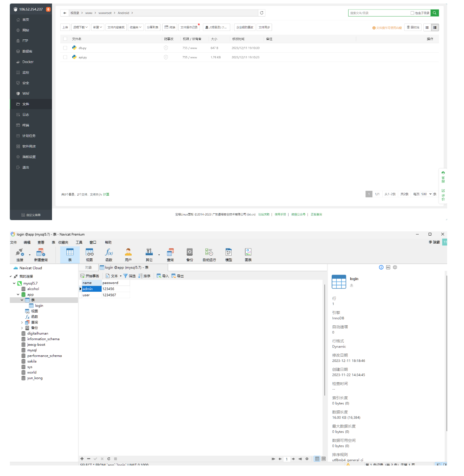The height and width of the screenshot is (476, 464).
Task: Open Navicat 连接 connection tool
Action: pyautogui.click(x=20, y=254)
